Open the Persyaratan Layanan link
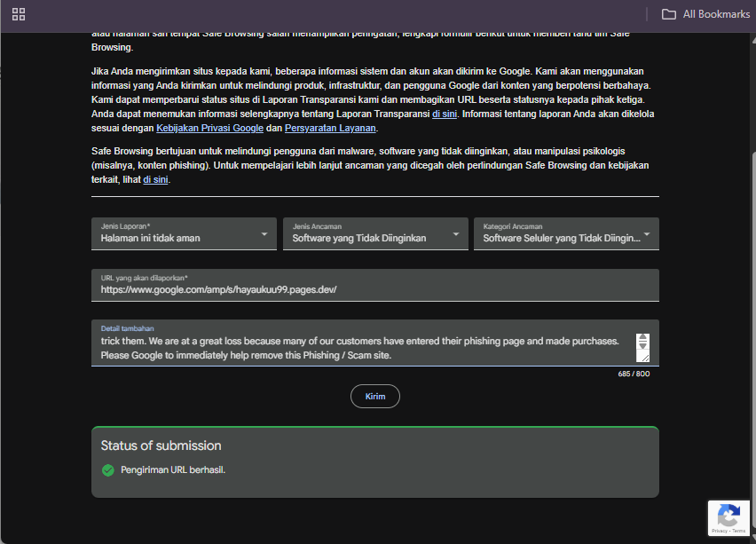The image size is (756, 544). 330,129
